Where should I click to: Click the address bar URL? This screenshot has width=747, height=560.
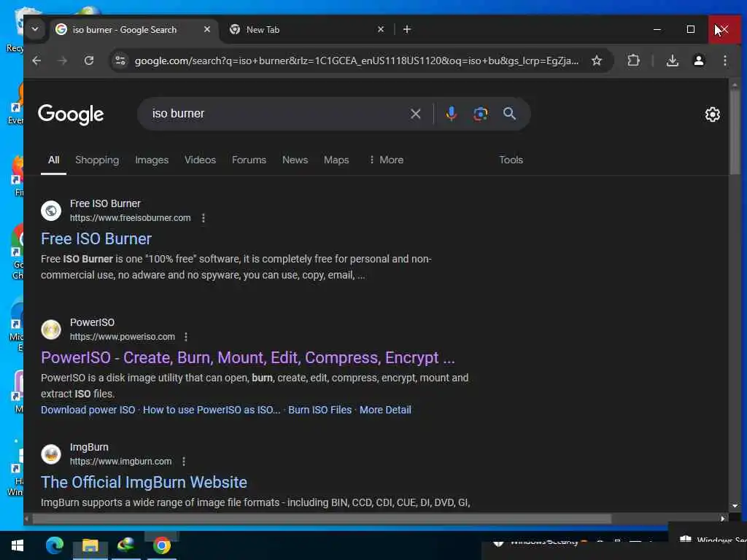click(356, 61)
